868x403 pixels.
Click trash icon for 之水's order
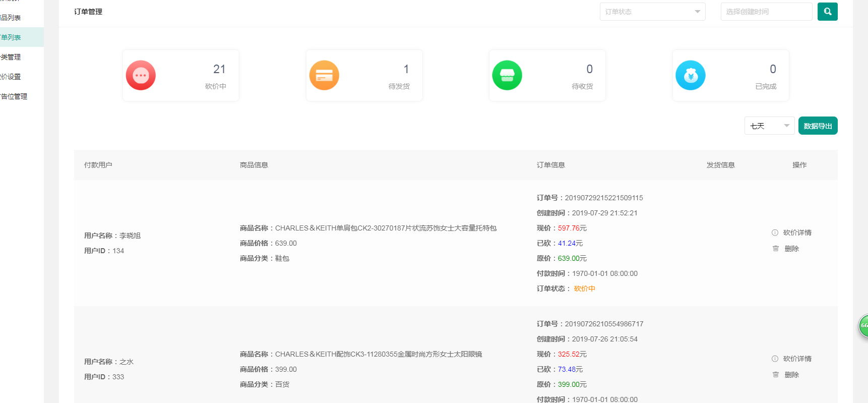tap(776, 375)
